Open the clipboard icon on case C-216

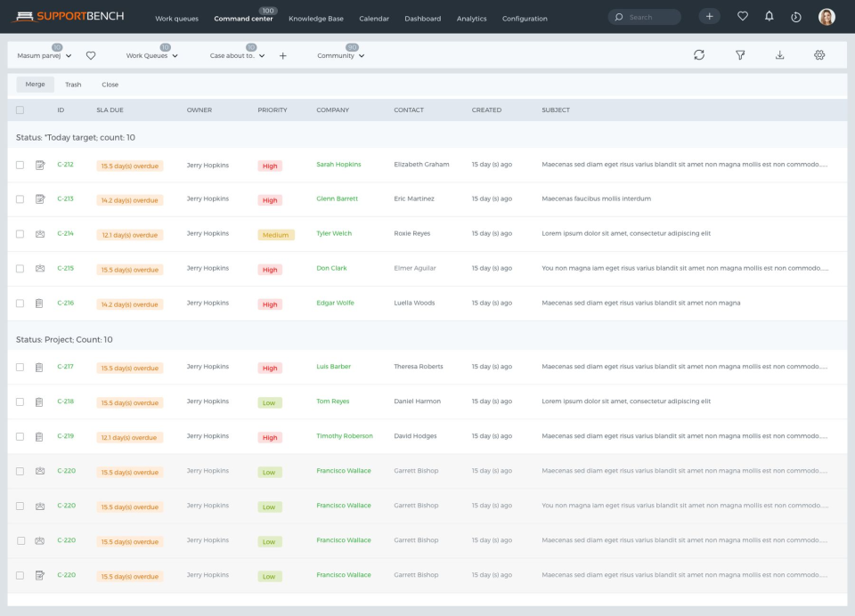click(x=40, y=303)
